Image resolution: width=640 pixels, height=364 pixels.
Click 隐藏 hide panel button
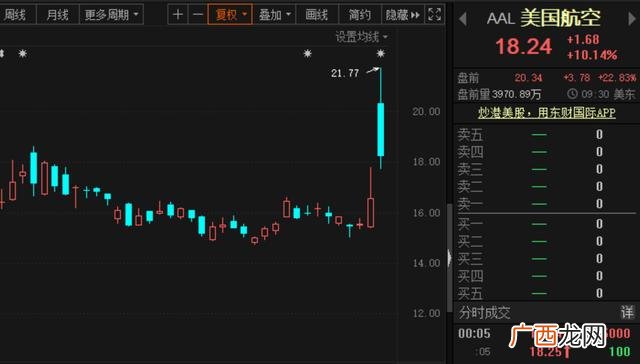tap(402, 15)
